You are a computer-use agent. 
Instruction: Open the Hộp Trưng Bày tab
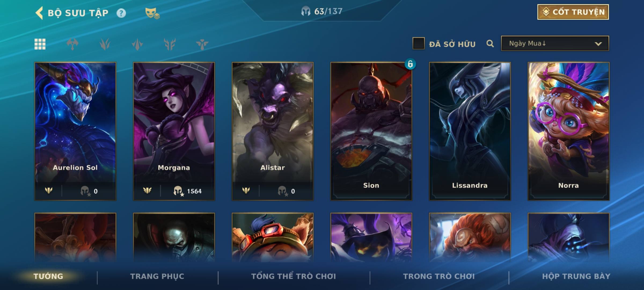pyautogui.click(x=576, y=276)
